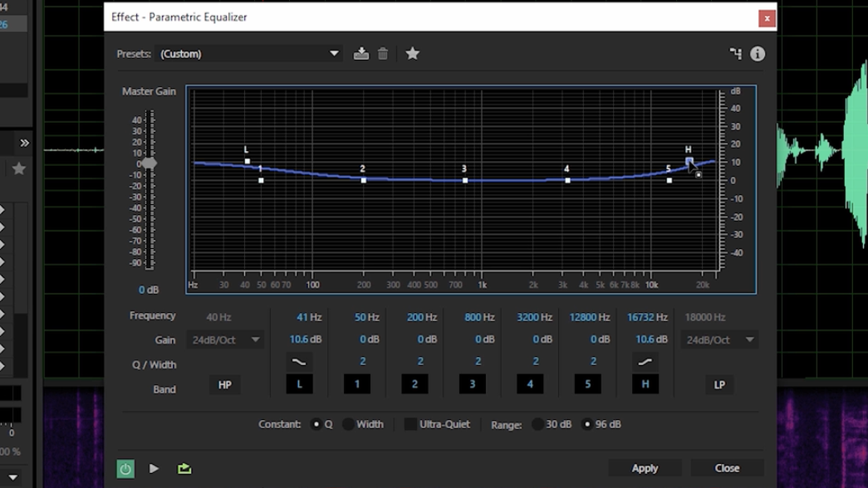Expand the low-pass 24dB/Oct slope dropdown

pyautogui.click(x=718, y=339)
